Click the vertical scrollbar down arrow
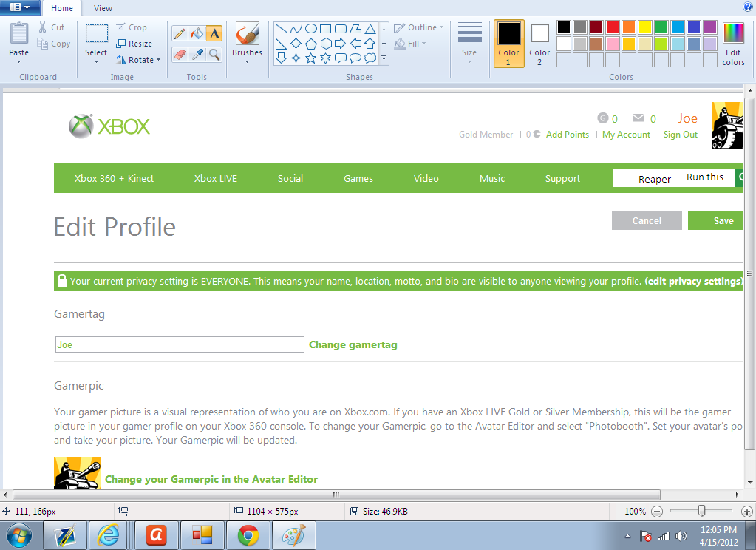The width and height of the screenshot is (756, 550). (x=749, y=482)
